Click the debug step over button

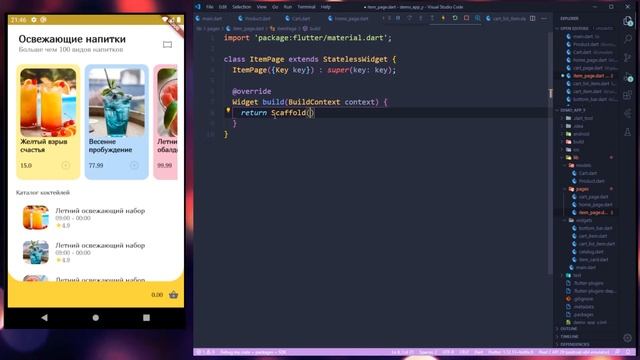[x=409, y=18]
